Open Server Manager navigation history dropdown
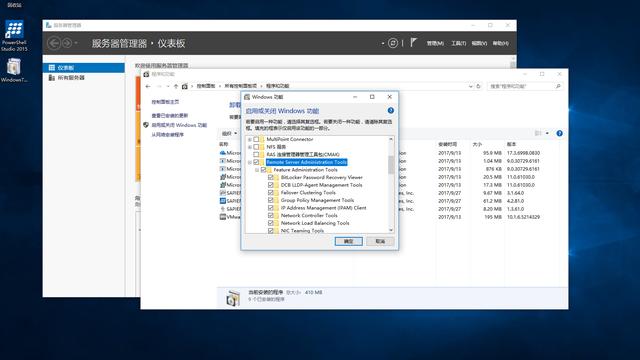Screen dimensions: 640x360 (76, 43)
